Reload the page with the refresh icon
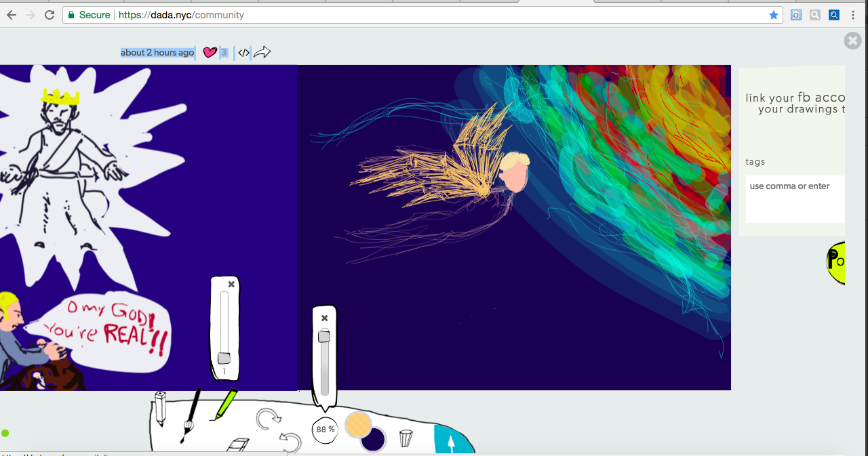Screen dimensions: 868x456 click(x=50, y=15)
